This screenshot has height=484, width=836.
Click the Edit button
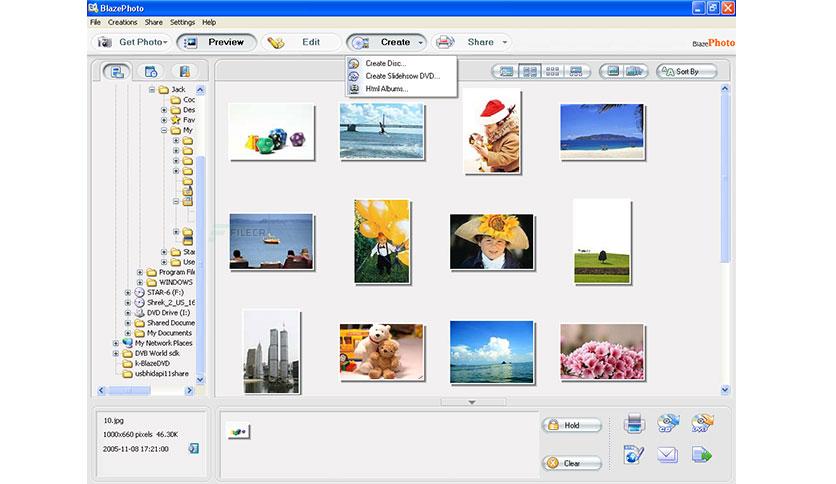pyautogui.click(x=301, y=43)
